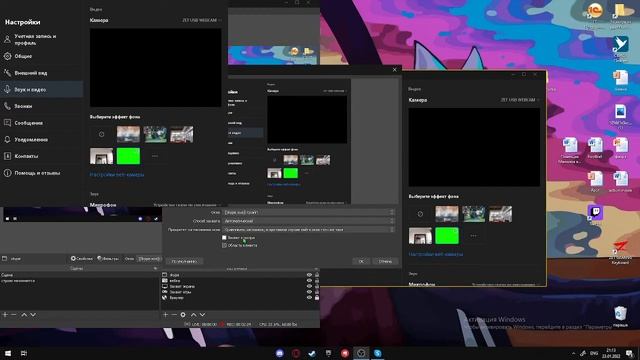The height and width of the screenshot is (360, 640).
Task: Open ZET Gaming Keyboard desktop shortcut
Action: pyautogui.click(x=620, y=252)
